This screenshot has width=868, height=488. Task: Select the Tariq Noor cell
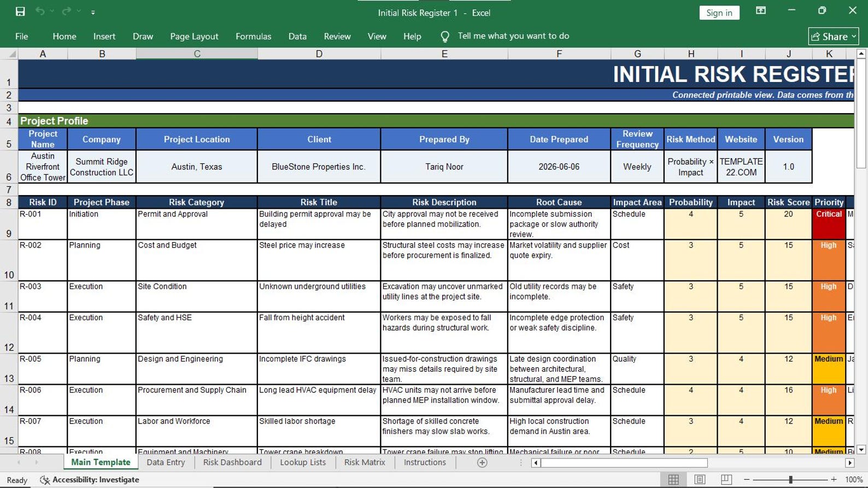pyautogui.click(x=444, y=167)
